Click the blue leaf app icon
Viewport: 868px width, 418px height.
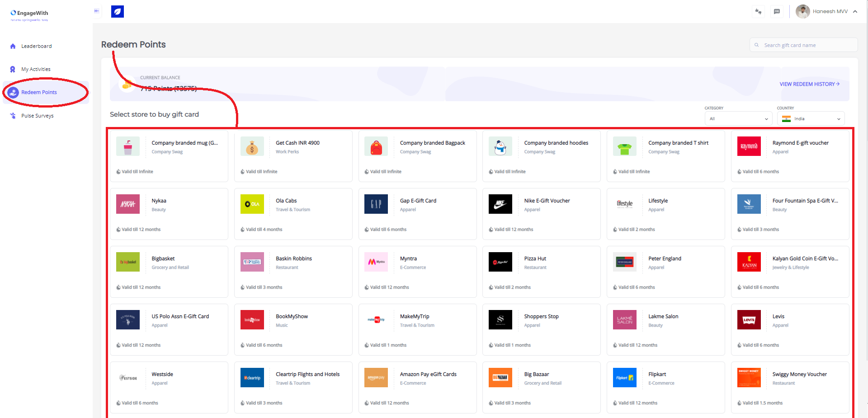coord(118,11)
